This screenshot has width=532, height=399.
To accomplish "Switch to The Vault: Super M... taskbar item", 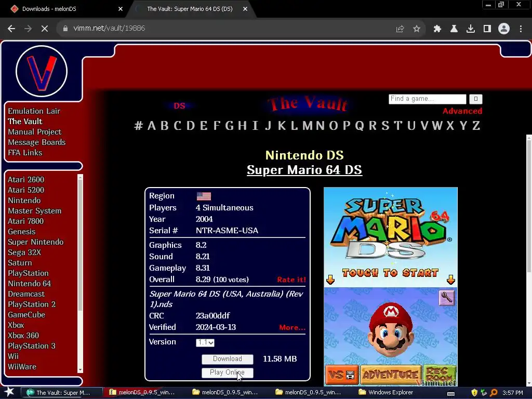I will (x=62, y=393).
